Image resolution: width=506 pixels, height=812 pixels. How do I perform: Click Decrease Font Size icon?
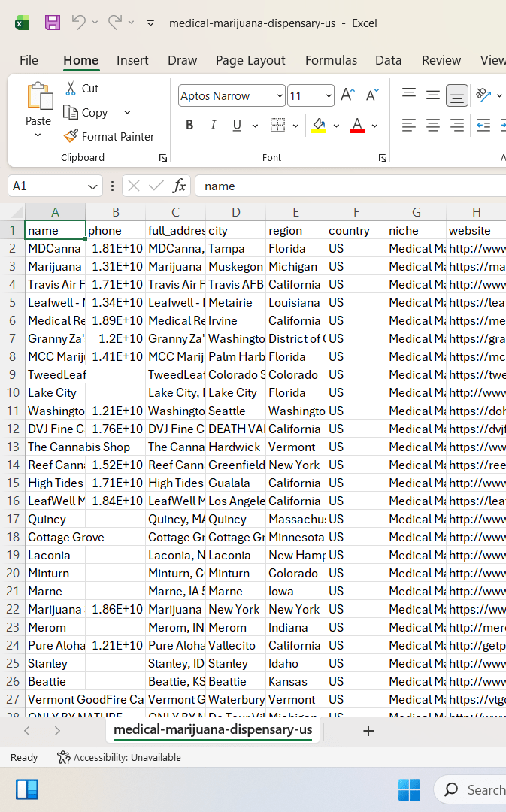372,95
